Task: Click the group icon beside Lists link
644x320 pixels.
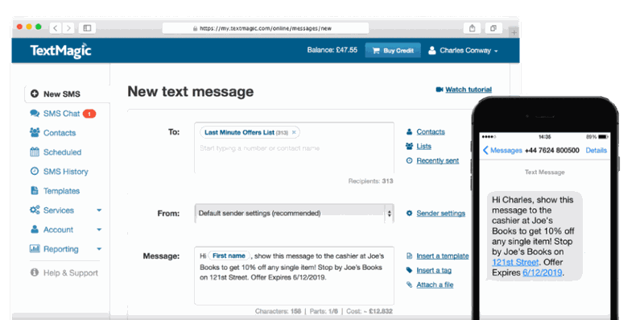Action: tap(409, 146)
